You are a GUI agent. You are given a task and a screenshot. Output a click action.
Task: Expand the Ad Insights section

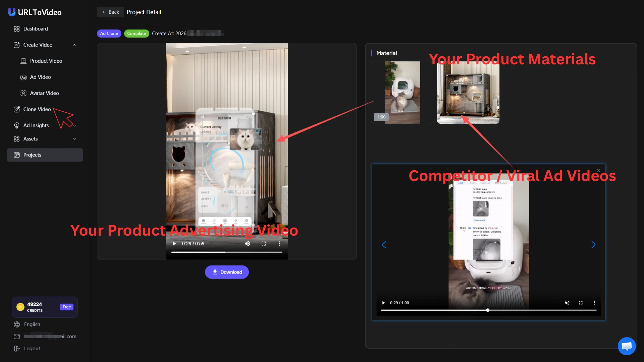[74, 125]
